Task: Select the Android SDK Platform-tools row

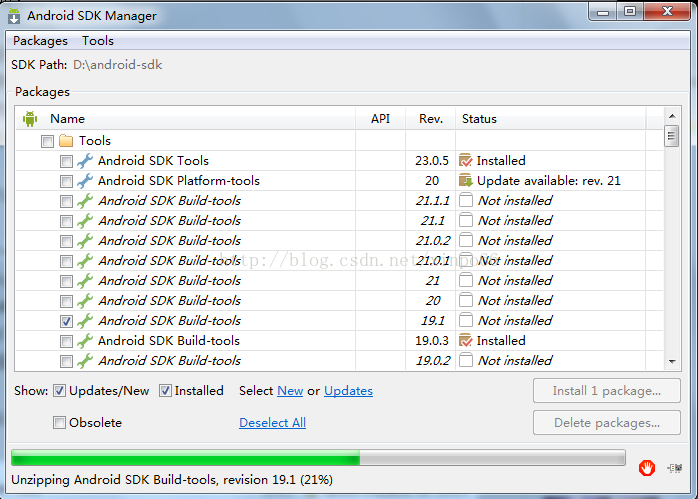Action: click(x=339, y=181)
